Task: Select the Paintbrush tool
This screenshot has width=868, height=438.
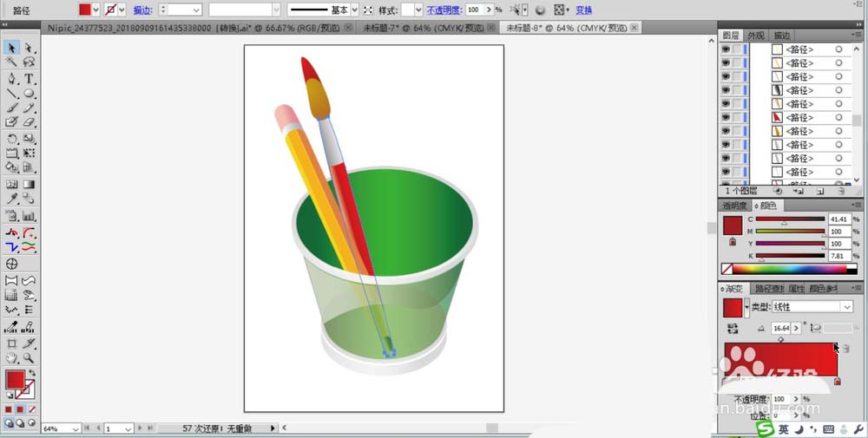Action: pos(11,108)
